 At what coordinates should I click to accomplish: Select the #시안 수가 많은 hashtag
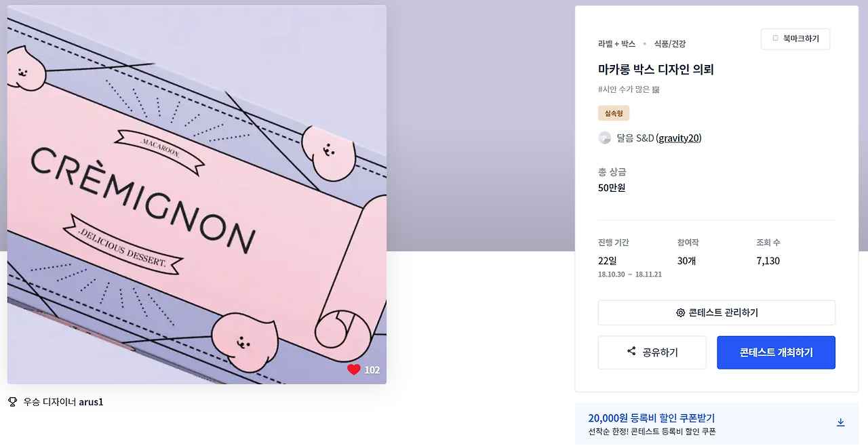624,89
